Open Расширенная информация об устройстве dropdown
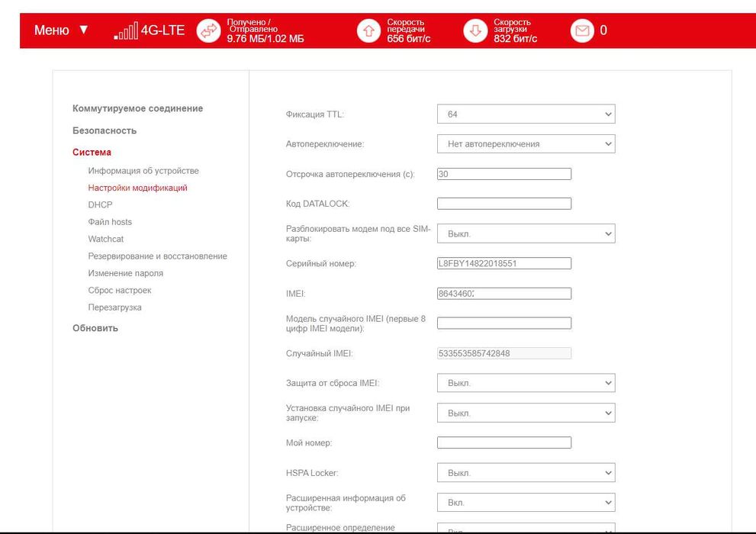 pos(526,503)
